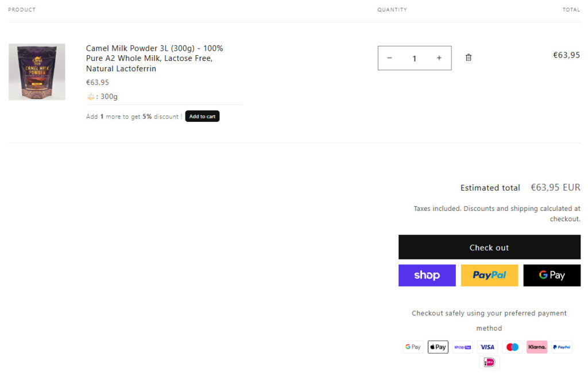Click the Google Pay payment method icon
This screenshot has height=378, width=588.
(x=413, y=347)
